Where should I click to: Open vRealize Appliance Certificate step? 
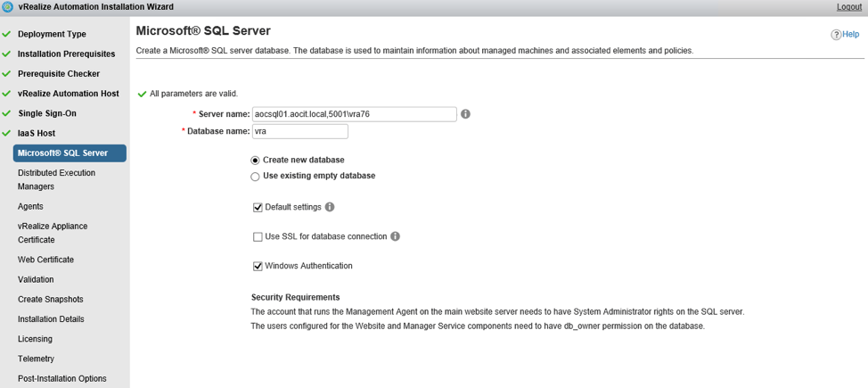53,233
